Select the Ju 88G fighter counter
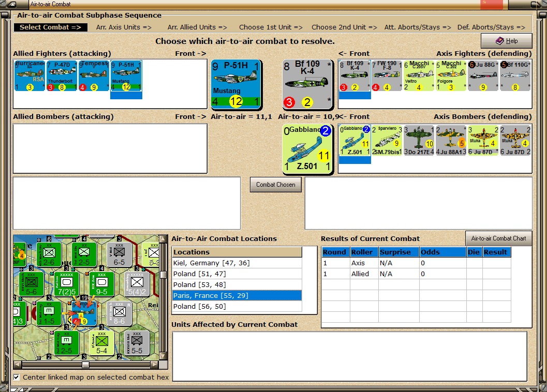 pyautogui.click(x=483, y=76)
